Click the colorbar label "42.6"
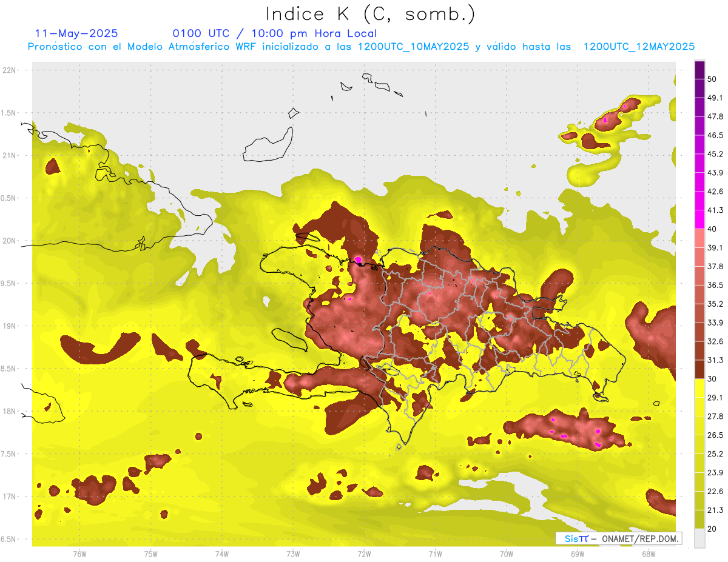 click(715, 192)
